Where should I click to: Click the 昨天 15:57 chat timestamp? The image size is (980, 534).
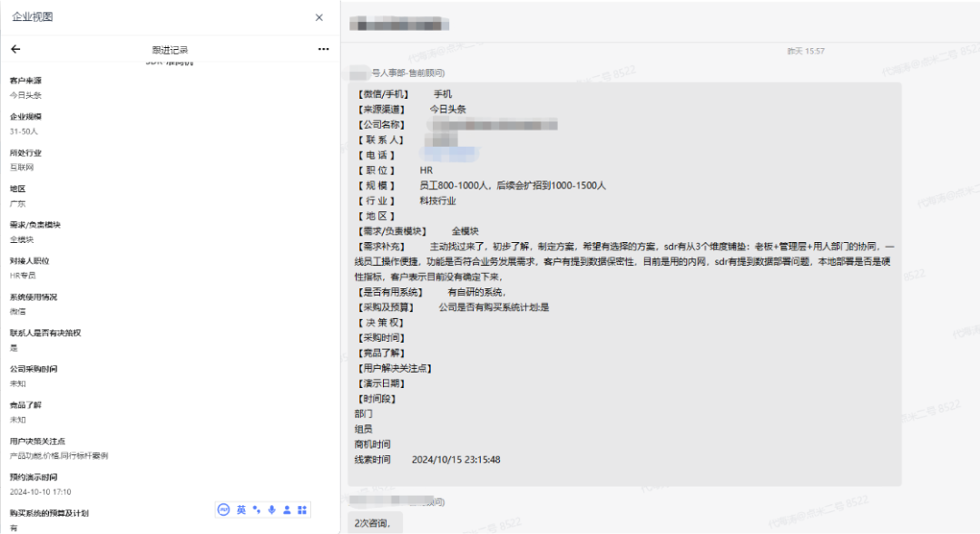click(806, 51)
